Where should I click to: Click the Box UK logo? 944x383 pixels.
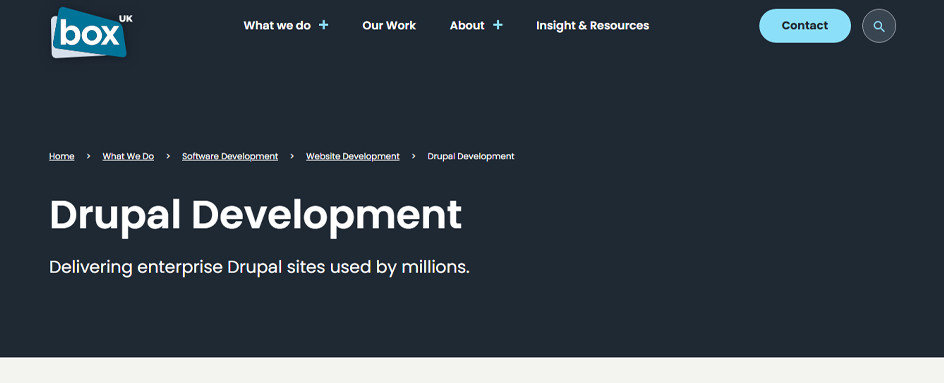click(92, 33)
